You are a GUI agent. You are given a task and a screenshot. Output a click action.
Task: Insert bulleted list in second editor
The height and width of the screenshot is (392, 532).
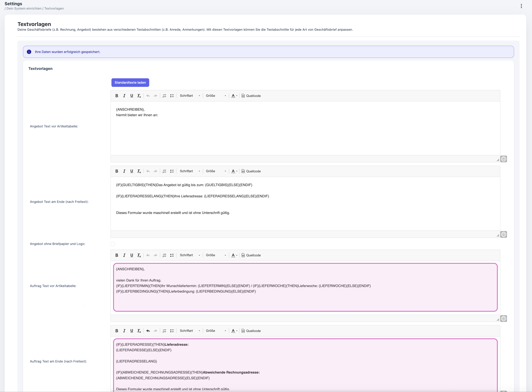click(172, 171)
